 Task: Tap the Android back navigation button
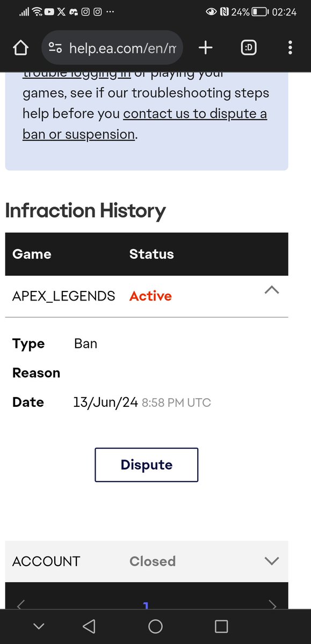[x=89, y=626]
